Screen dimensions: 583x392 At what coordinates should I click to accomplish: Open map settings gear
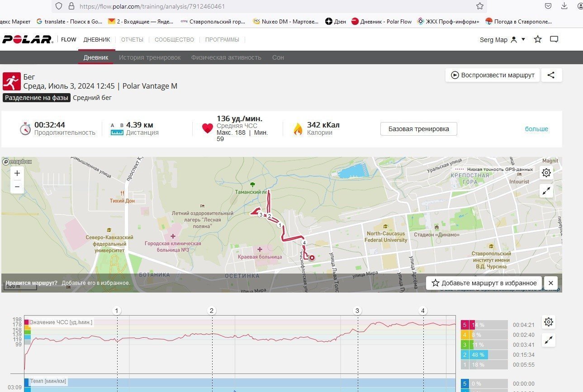546,173
